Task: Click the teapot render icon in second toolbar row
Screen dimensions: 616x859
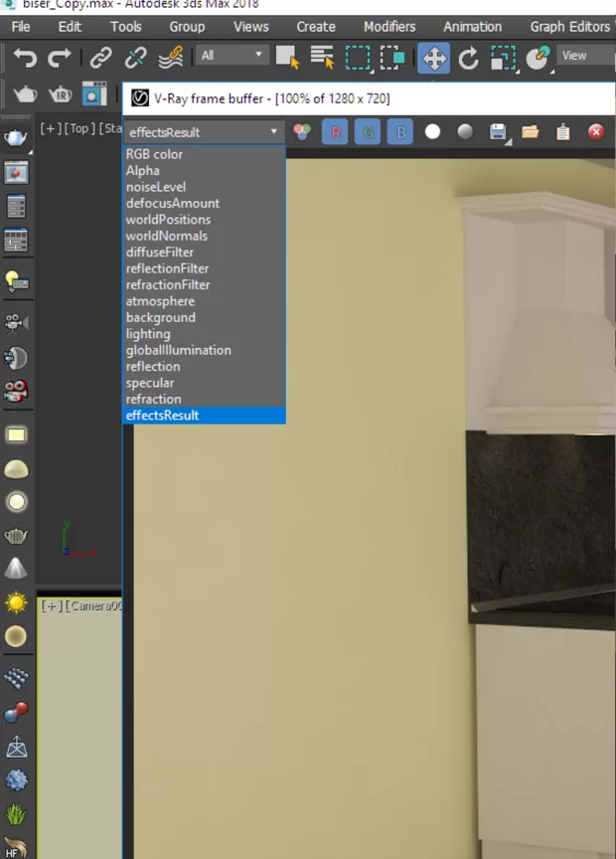Action: (x=25, y=94)
